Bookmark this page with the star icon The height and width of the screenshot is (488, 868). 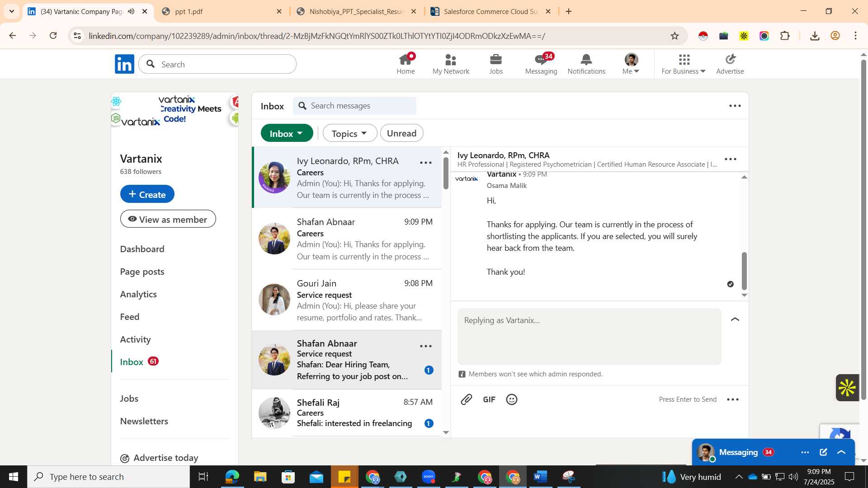[x=675, y=36]
